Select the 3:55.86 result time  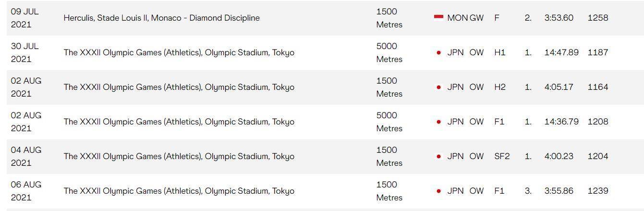click(559, 191)
